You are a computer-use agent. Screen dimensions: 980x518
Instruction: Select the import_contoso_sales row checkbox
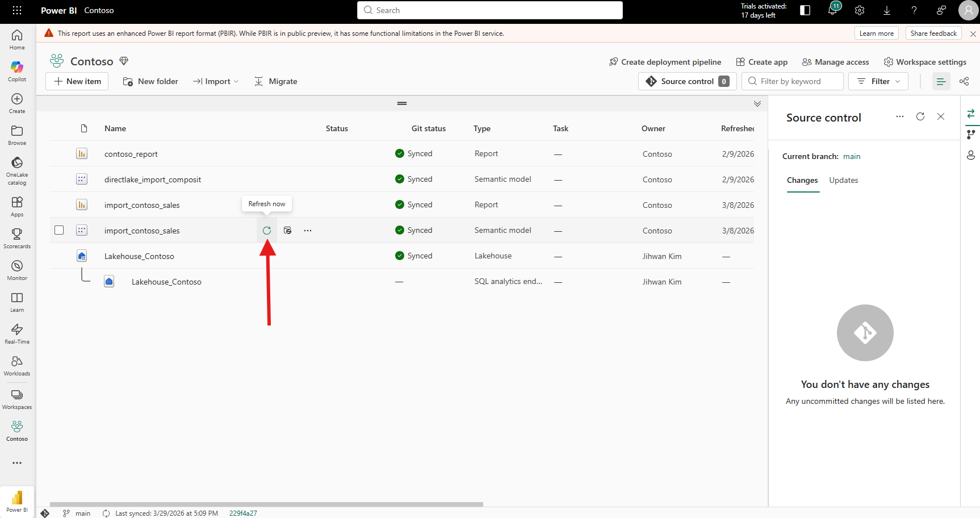pos(59,230)
